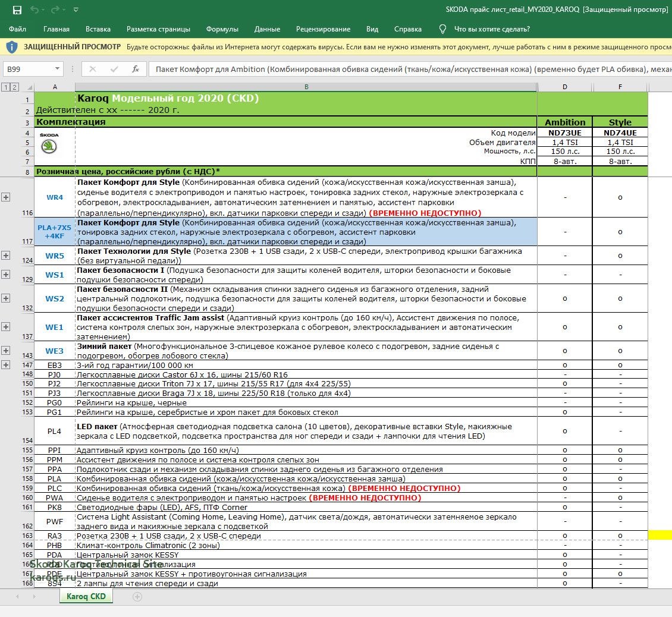Select the PJ2 option code cell

55,384
